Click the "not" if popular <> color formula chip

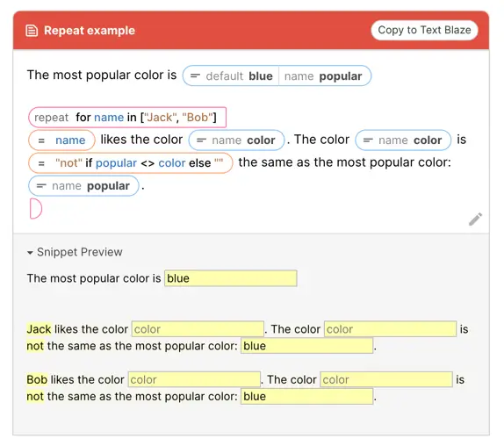[131, 163]
